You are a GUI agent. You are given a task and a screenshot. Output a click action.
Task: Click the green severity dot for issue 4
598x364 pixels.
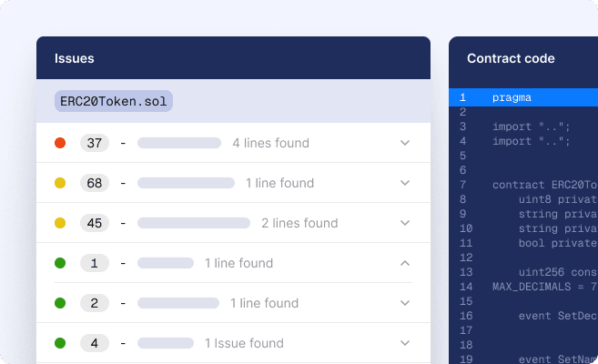pyautogui.click(x=60, y=343)
